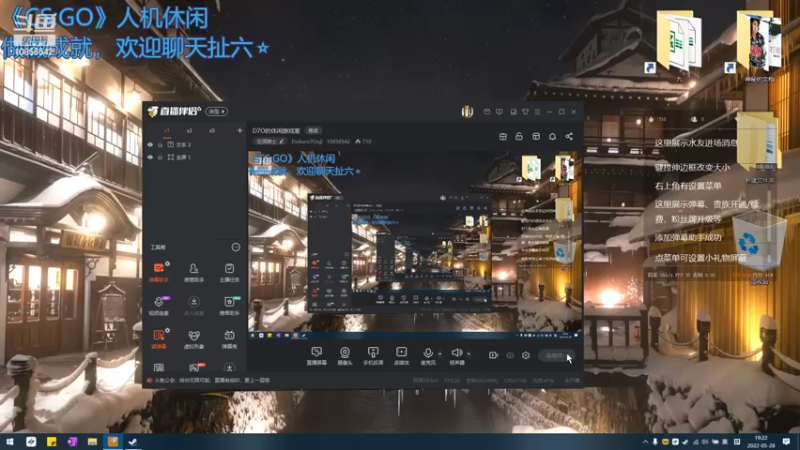This screenshot has width=800, height=450.
Task: Expand the microphone options arrow
Action: pyautogui.click(x=440, y=354)
